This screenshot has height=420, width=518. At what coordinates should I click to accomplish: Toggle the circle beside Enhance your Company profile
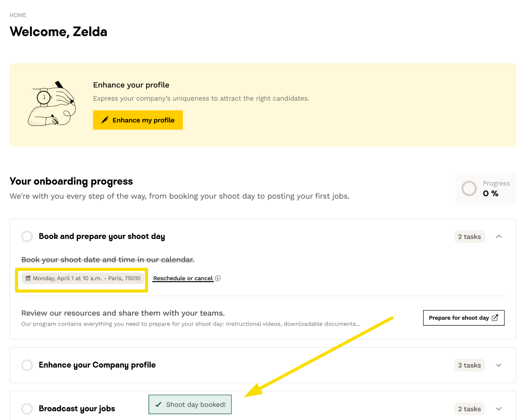(x=27, y=365)
